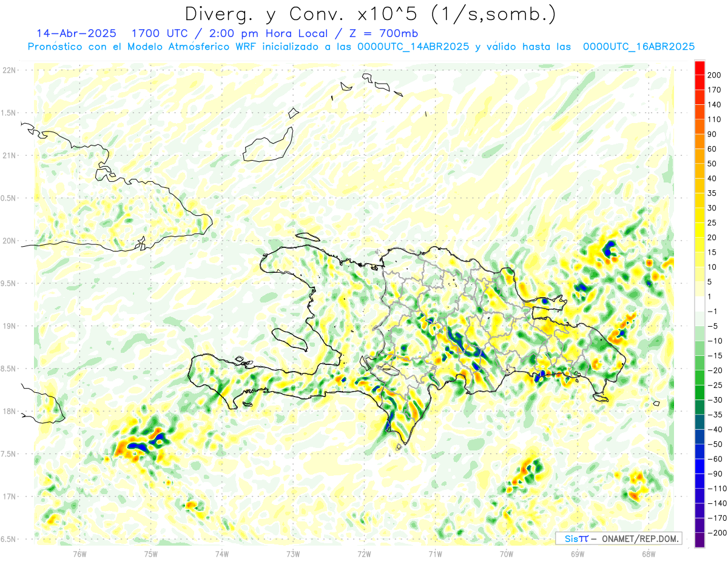Click the "71W" longitude label
The width and height of the screenshot is (728, 562).
(x=435, y=554)
